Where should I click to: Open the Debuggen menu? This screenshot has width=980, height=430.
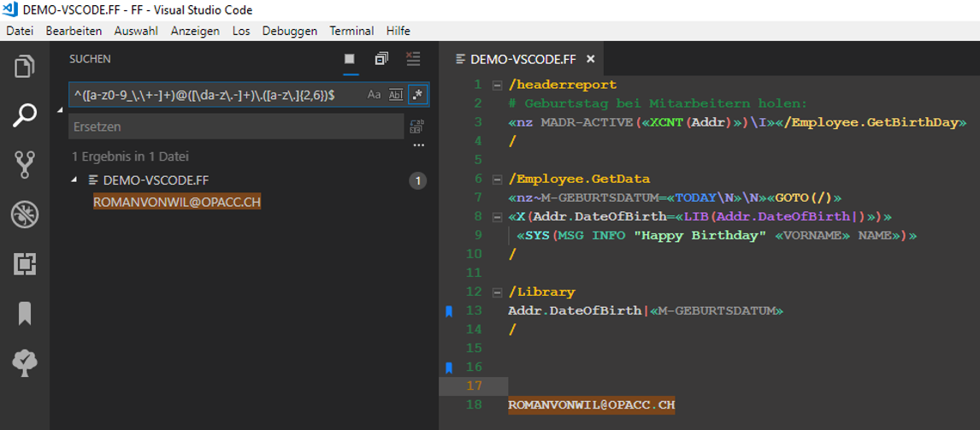point(289,31)
